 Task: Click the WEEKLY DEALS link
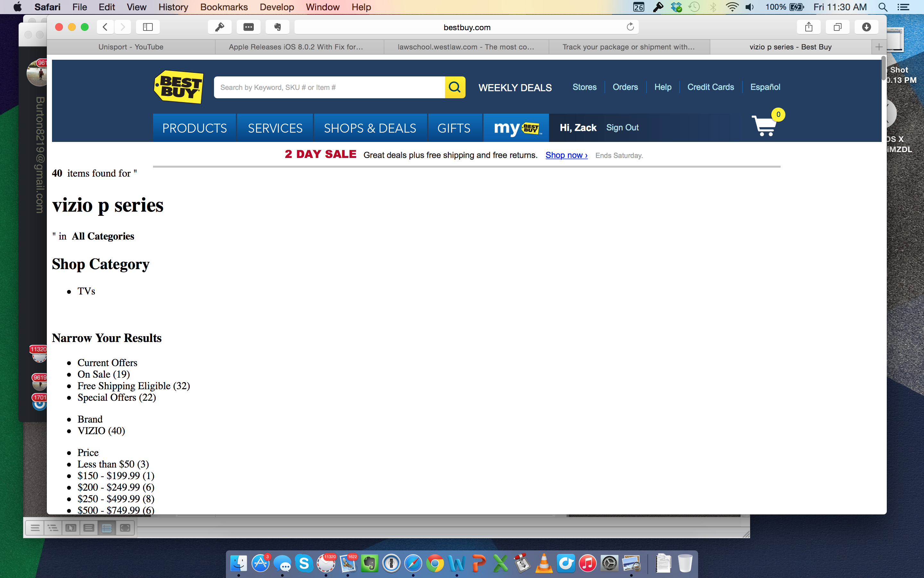(515, 88)
